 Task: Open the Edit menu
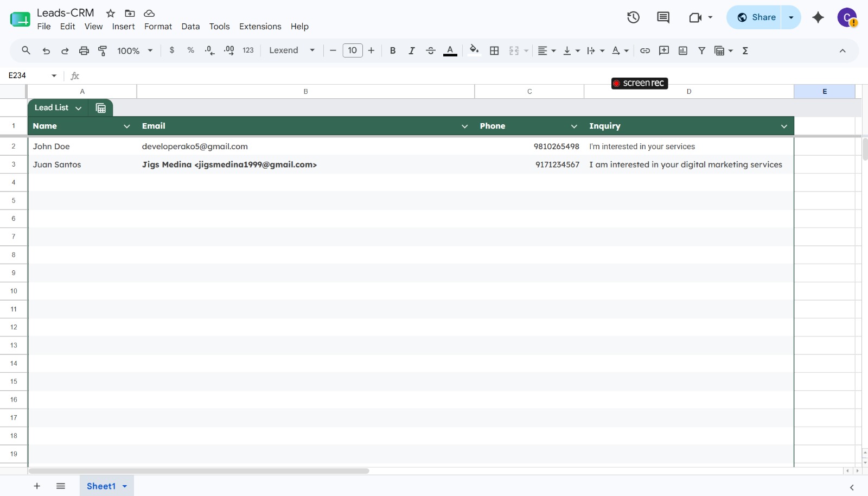68,27
